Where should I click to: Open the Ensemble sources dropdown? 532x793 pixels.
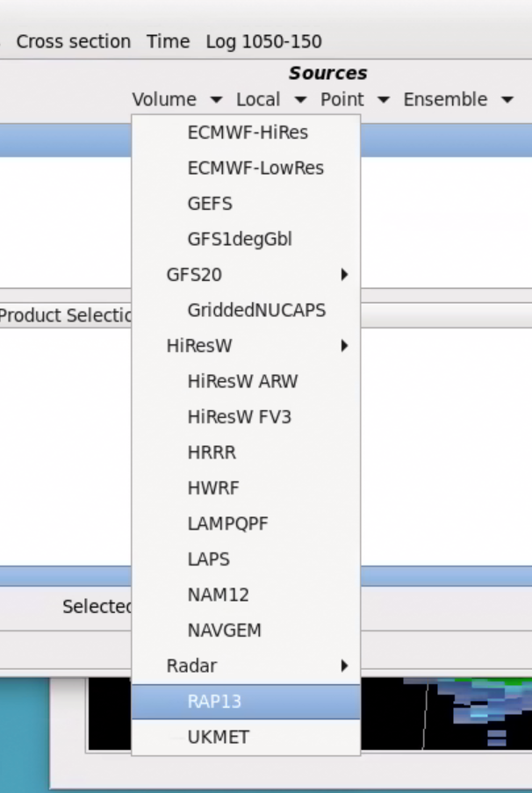[458, 99]
